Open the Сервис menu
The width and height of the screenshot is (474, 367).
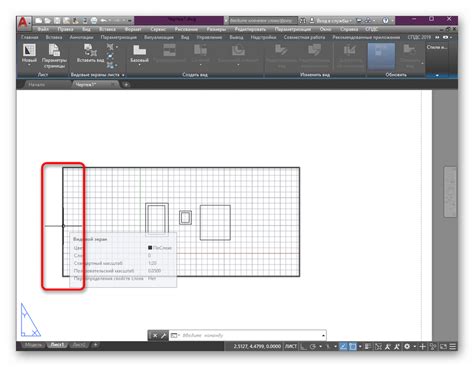158,29
